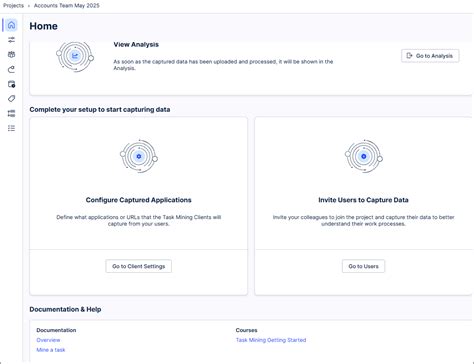
Task: Open the sliders settings sidebar icon
Action: 11,40
